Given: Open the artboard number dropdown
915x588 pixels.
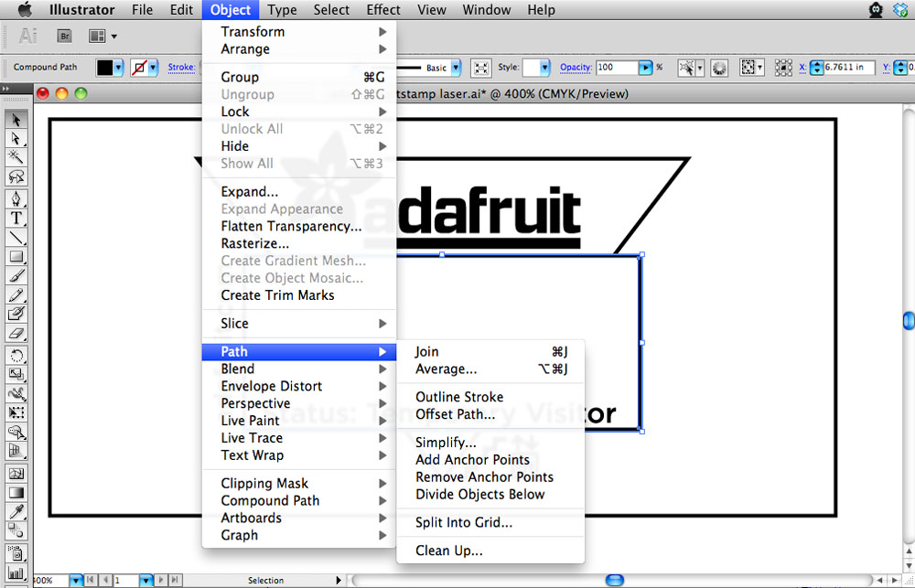Looking at the screenshot, I should point(145,581).
